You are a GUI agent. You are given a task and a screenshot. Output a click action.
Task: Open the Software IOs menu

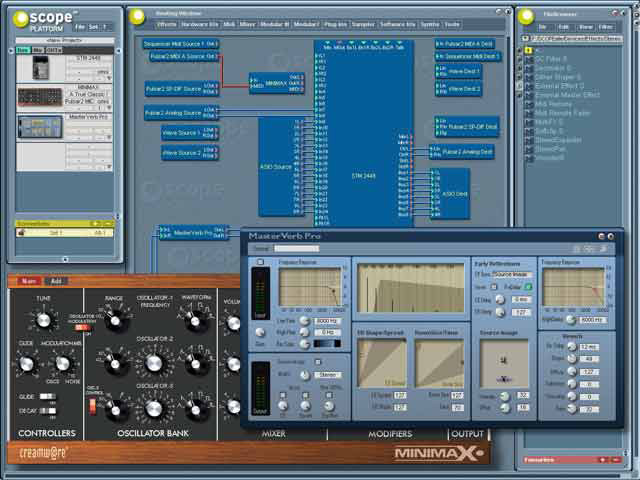(x=398, y=24)
